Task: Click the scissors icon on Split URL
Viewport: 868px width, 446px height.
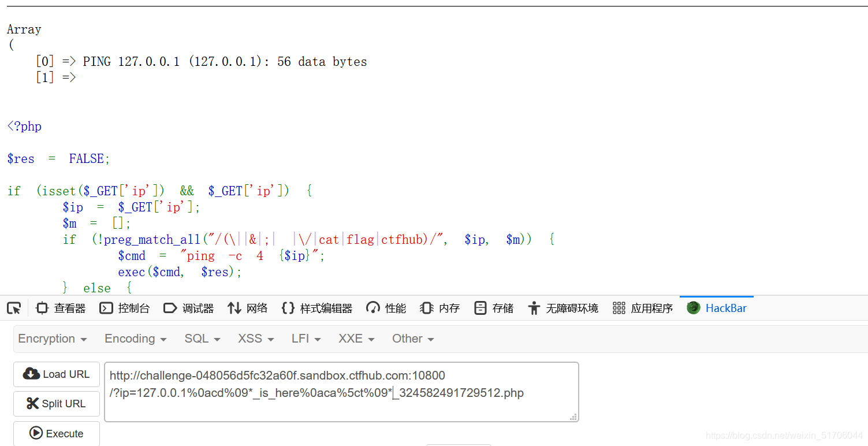Action: [33, 403]
